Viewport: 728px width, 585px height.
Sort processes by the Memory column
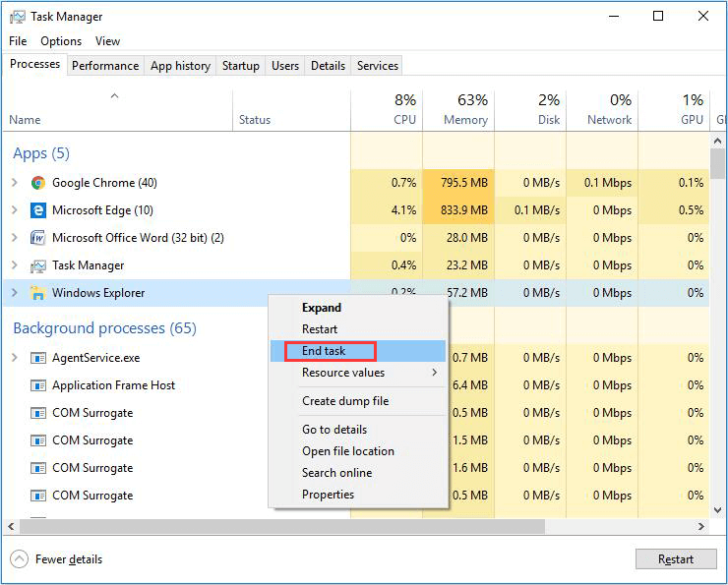[458, 110]
